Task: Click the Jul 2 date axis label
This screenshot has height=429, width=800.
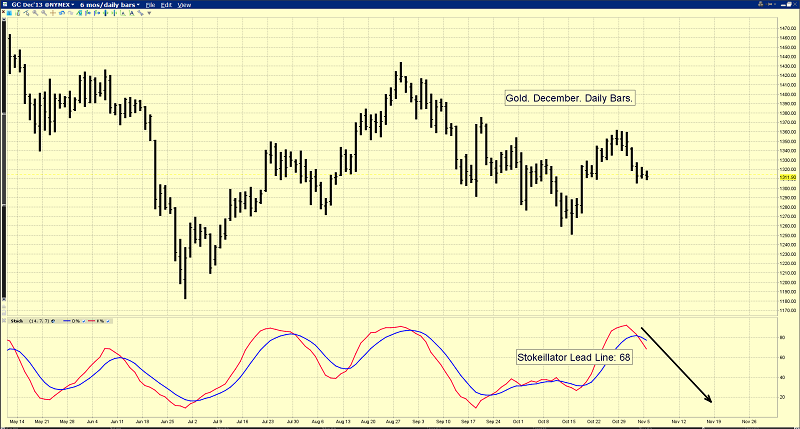Action: pos(192,422)
